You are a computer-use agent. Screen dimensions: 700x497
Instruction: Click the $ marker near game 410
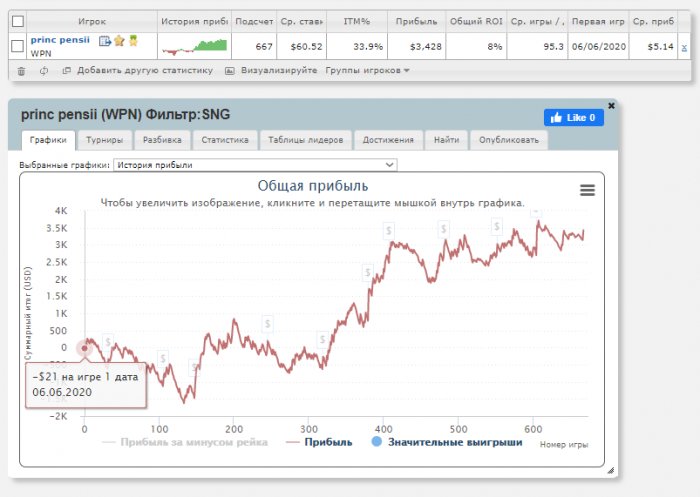pos(389,230)
